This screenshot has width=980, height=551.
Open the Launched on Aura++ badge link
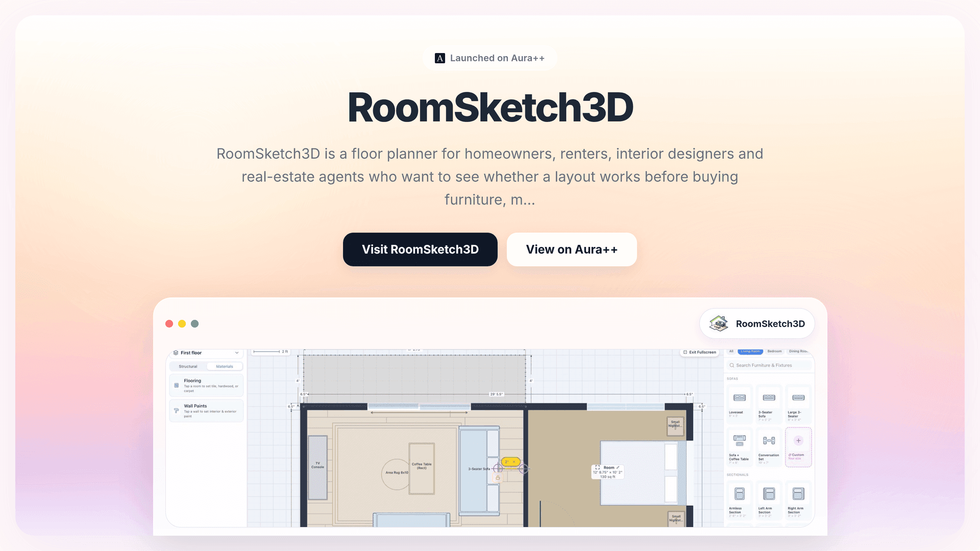click(x=490, y=58)
